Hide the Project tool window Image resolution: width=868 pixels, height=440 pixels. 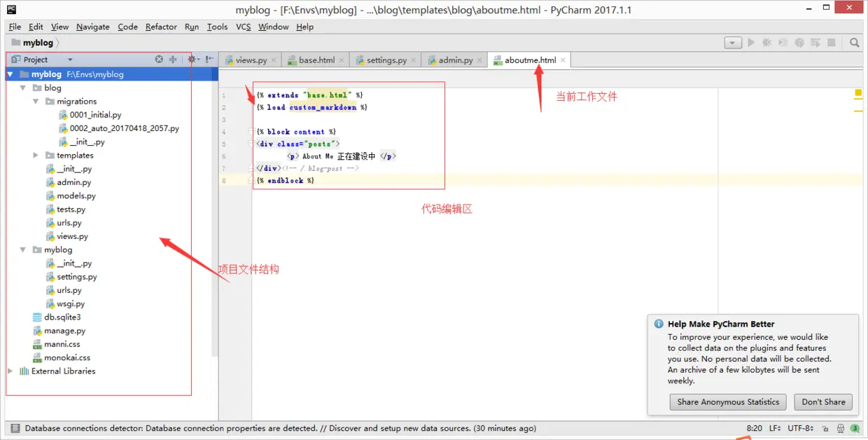point(209,60)
